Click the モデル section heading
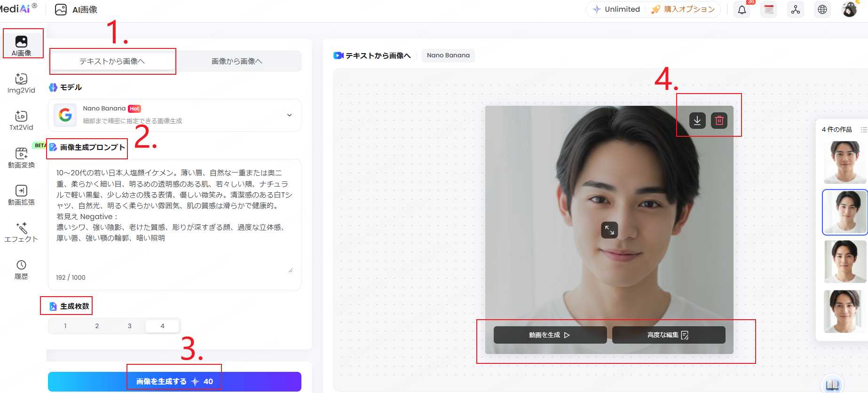 pyautogui.click(x=71, y=87)
